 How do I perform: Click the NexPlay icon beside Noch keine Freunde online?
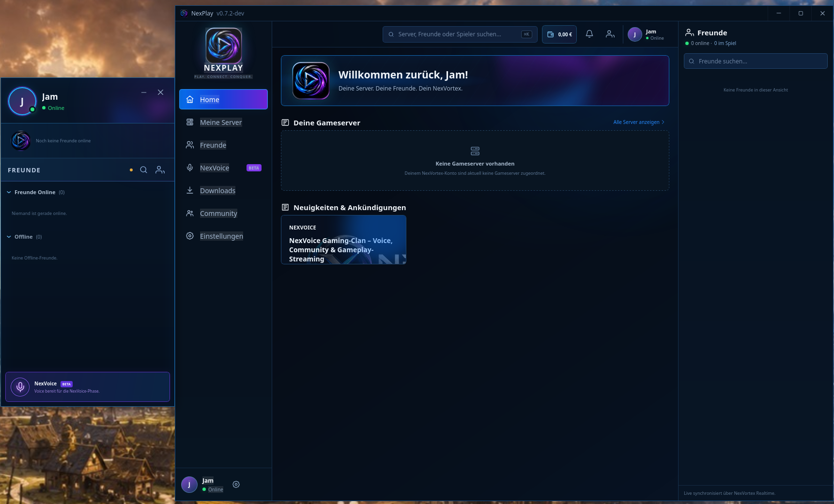tap(21, 141)
